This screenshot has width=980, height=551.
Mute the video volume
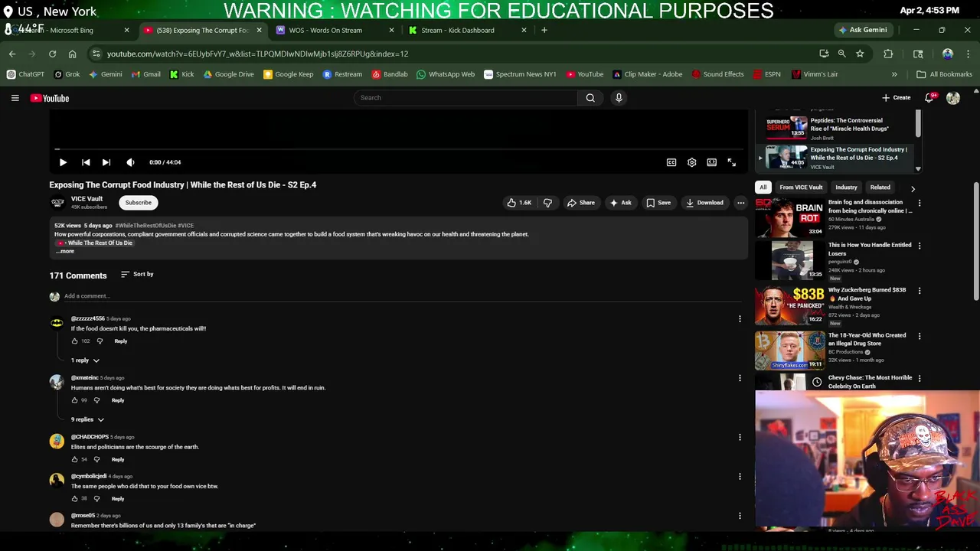coord(130,162)
